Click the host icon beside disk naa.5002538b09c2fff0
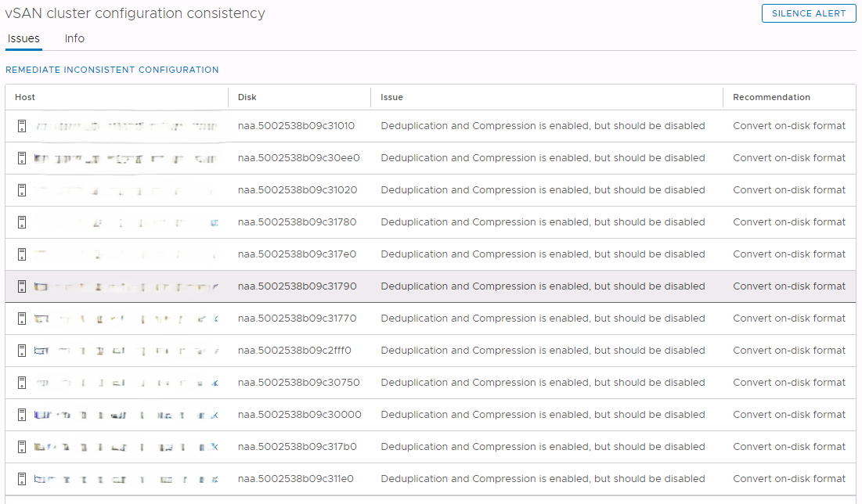The width and height of the screenshot is (862, 504). coord(21,350)
